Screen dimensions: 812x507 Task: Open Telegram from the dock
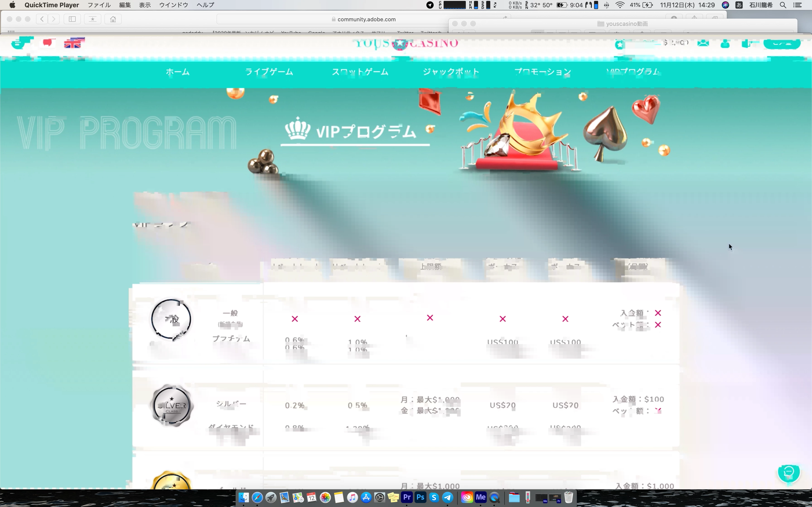pyautogui.click(x=448, y=497)
